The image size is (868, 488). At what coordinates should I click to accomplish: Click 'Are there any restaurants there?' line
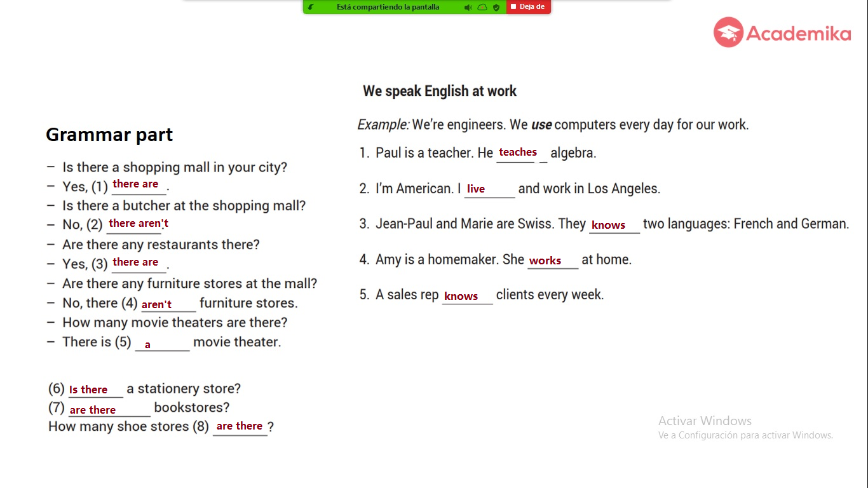161,245
